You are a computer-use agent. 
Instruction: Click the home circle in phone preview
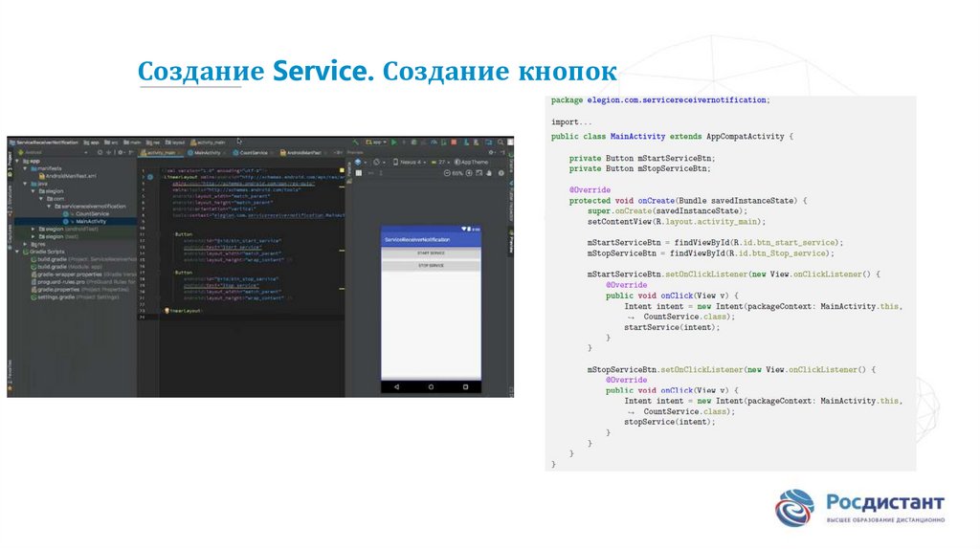[x=431, y=387]
